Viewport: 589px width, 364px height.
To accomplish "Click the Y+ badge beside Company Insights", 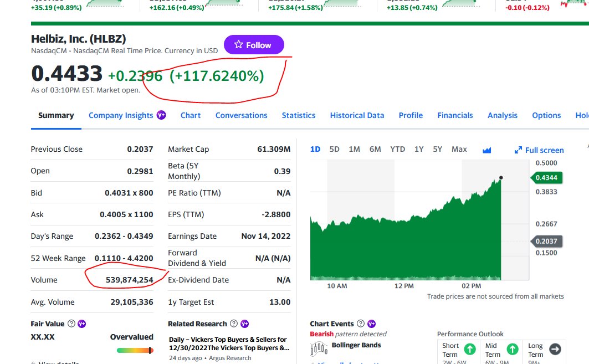I will pos(161,115).
